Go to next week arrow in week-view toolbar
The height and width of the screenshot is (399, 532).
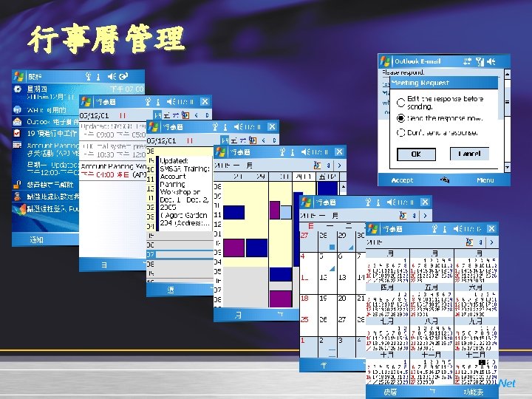click(339, 166)
